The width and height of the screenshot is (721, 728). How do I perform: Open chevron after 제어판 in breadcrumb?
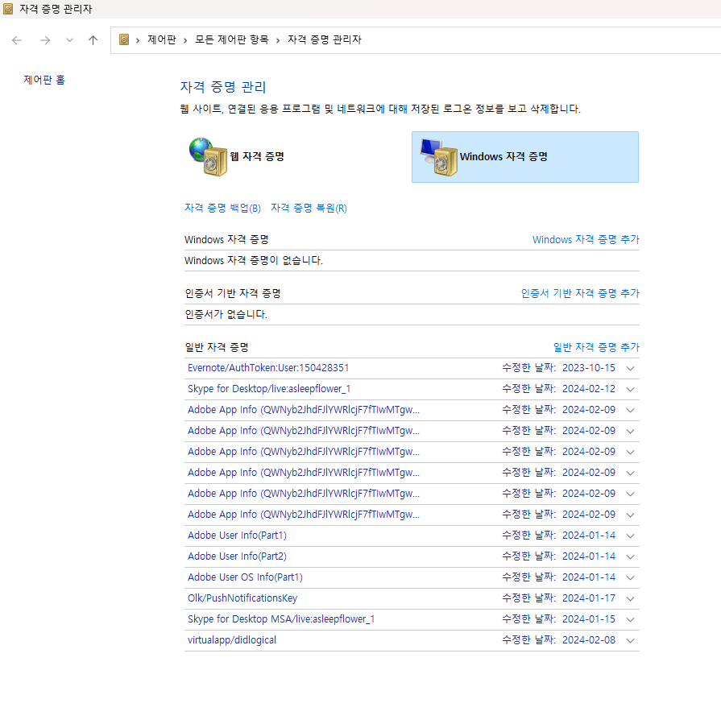point(185,40)
